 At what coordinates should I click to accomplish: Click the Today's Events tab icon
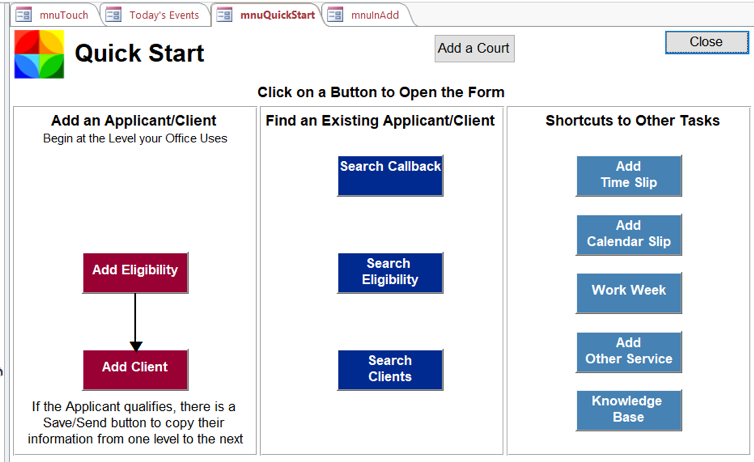[x=113, y=15]
